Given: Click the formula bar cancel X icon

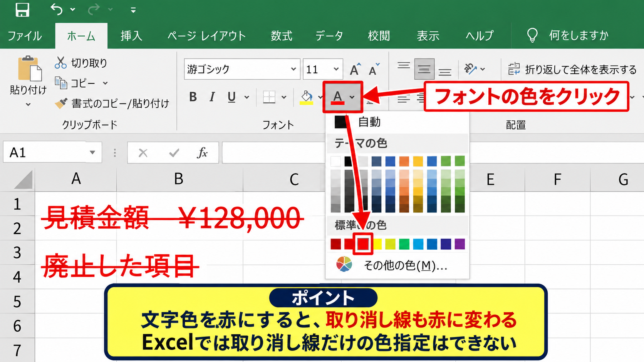Looking at the screenshot, I should 143,153.
